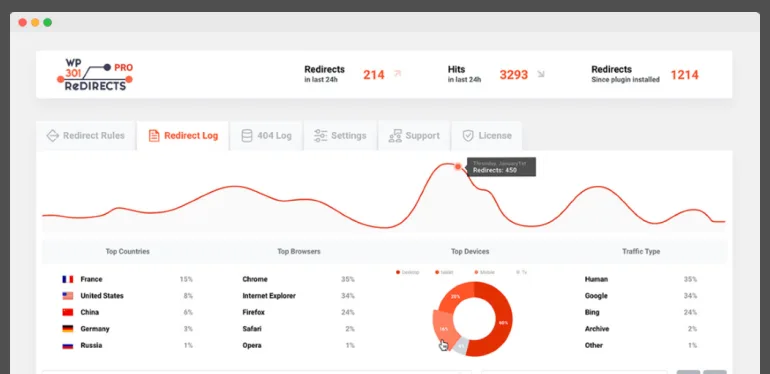This screenshot has height=374, width=770.
Task: Click the Firefox browser row
Action: (x=299, y=312)
